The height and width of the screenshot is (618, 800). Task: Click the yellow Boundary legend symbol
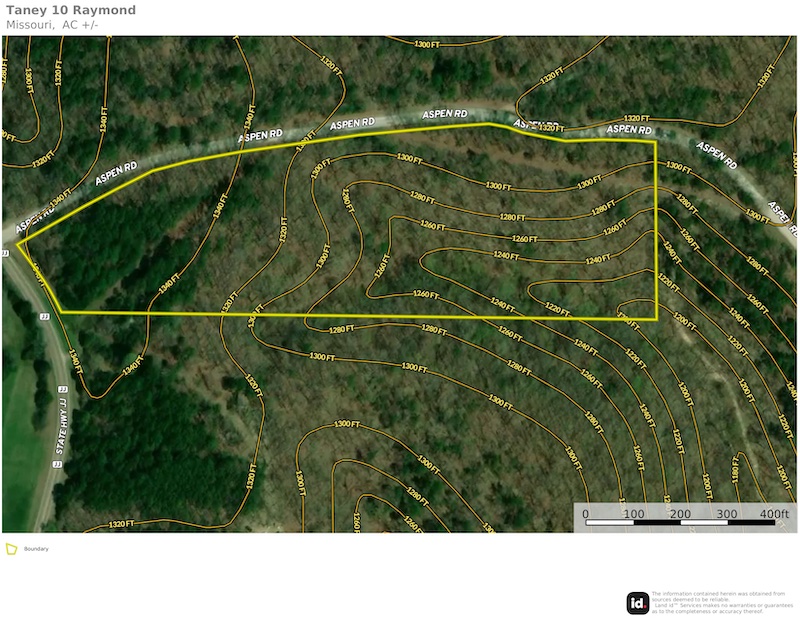11,549
